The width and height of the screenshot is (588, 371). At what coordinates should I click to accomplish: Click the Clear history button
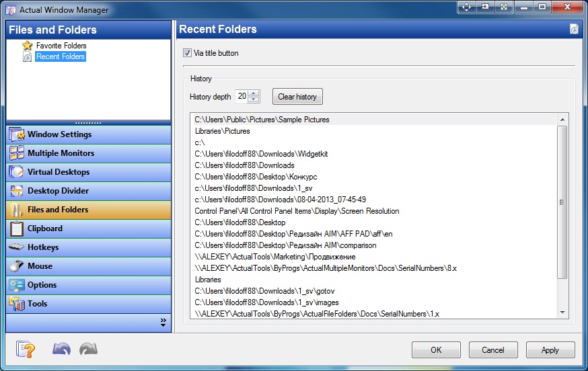(297, 97)
